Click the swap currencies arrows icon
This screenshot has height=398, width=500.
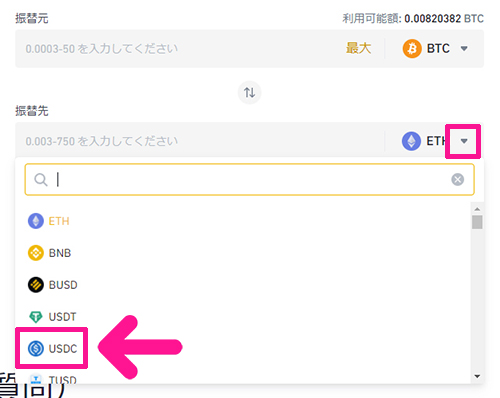[x=249, y=92]
